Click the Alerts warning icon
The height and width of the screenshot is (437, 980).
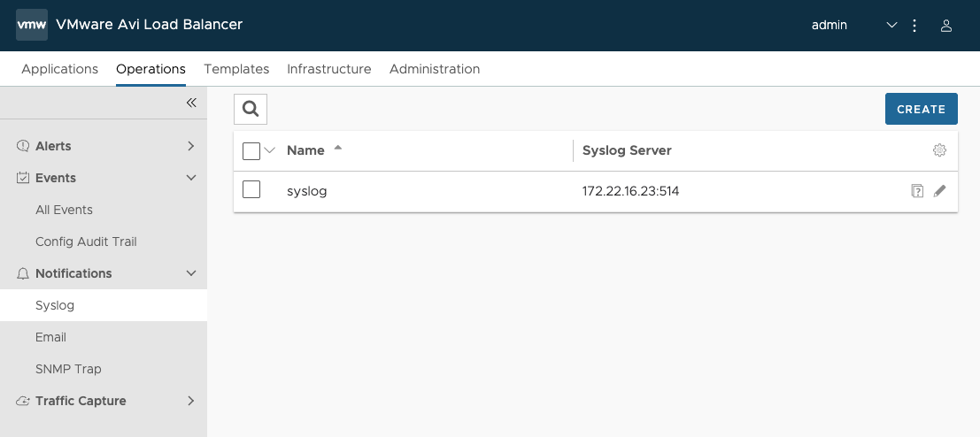(x=23, y=146)
